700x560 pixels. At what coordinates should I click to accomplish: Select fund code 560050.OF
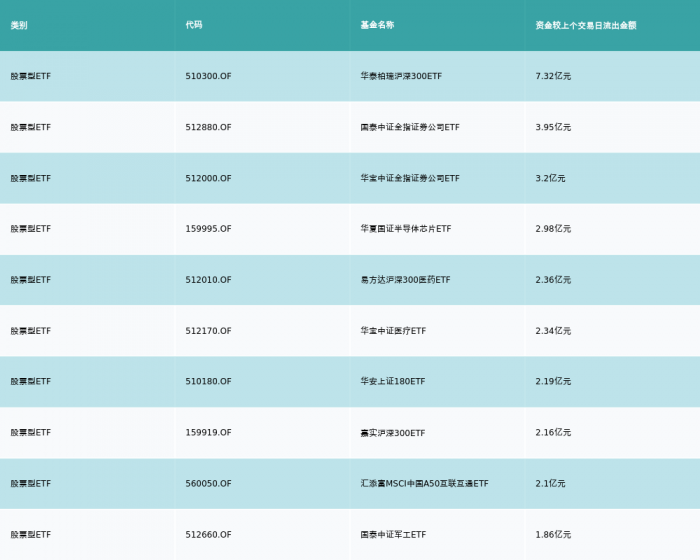point(208,484)
